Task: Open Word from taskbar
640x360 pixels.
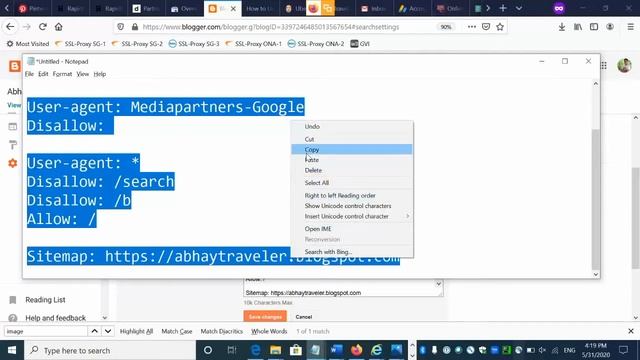Action: pos(336,350)
